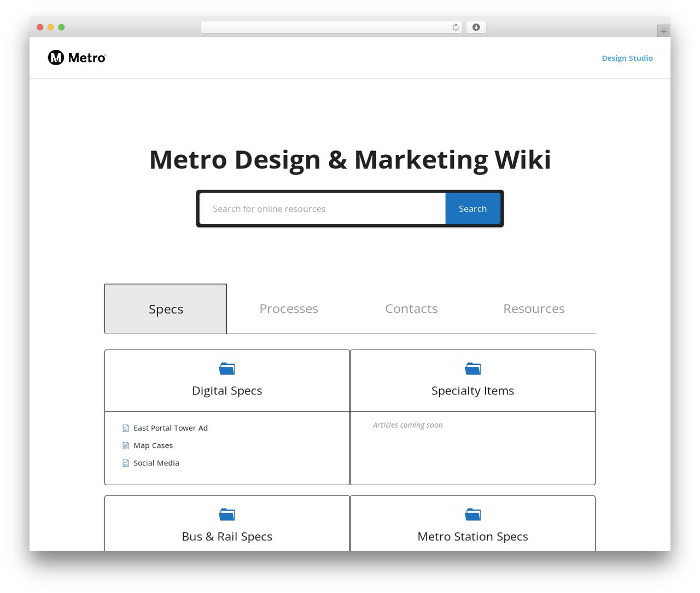Click the document icon beside Social Media
700x593 pixels.
point(126,463)
